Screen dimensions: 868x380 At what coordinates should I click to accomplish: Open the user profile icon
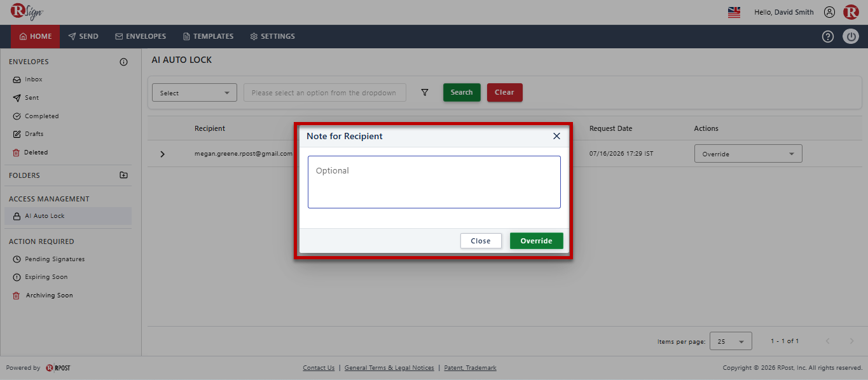[829, 12]
